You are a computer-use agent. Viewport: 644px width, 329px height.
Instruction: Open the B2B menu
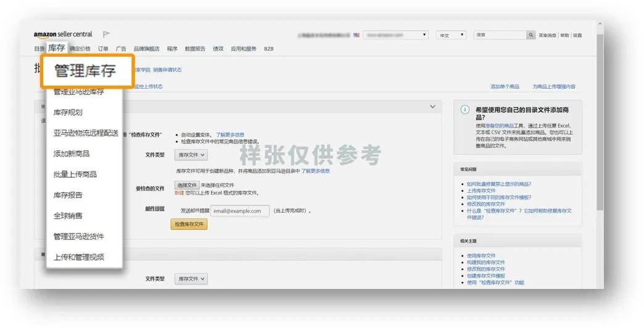click(x=268, y=49)
